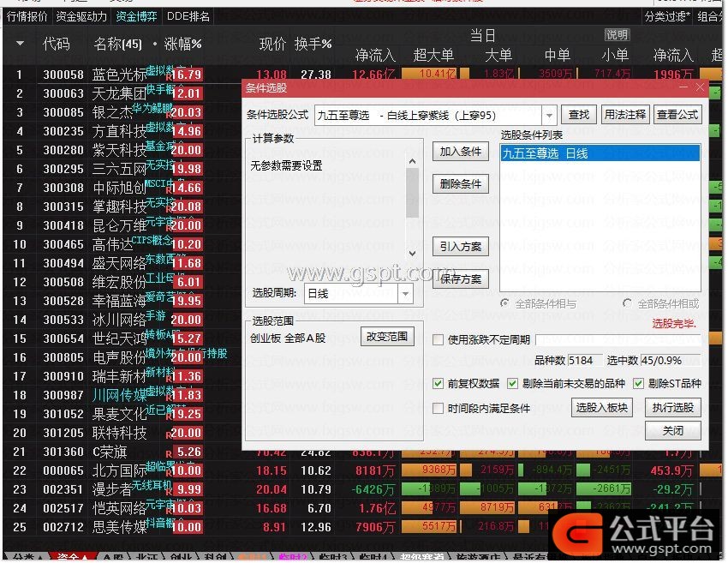Click the R marker beside C荣旗

pyautogui.click(x=169, y=454)
